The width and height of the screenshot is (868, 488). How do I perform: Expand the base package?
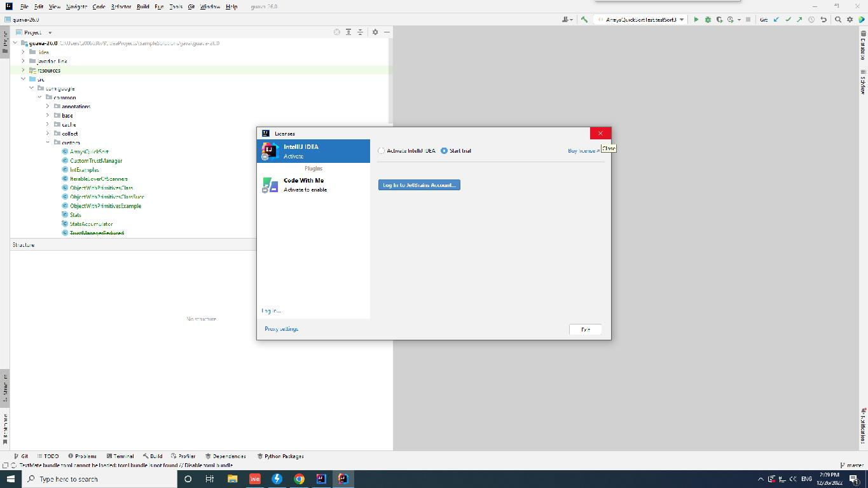48,115
